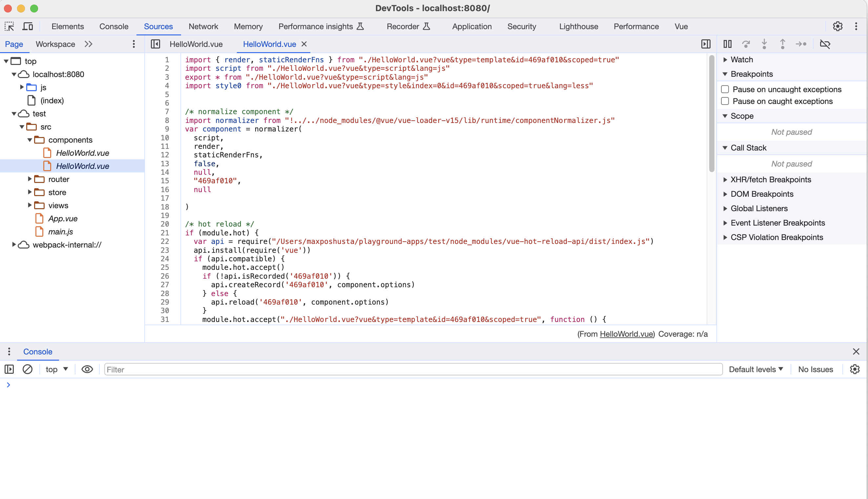Open DevTools settings gear
This screenshot has height=499, width=868.
(837, 26)
